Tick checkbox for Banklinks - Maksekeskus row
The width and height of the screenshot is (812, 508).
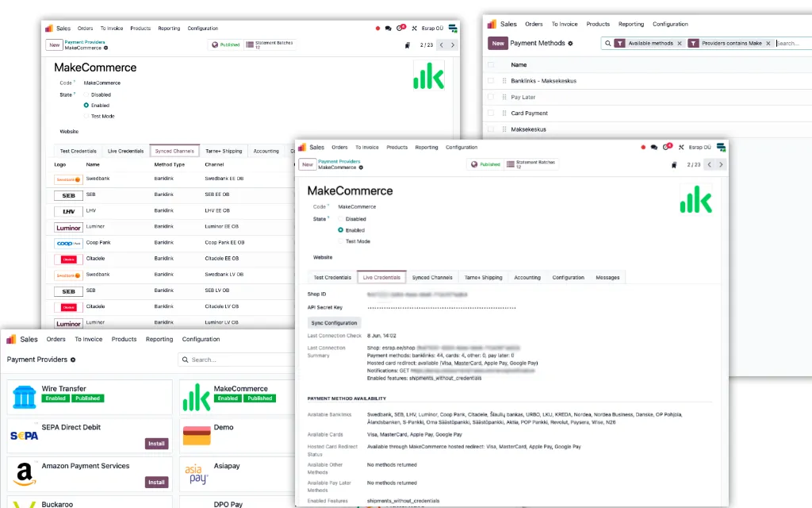tap(491, 81)
